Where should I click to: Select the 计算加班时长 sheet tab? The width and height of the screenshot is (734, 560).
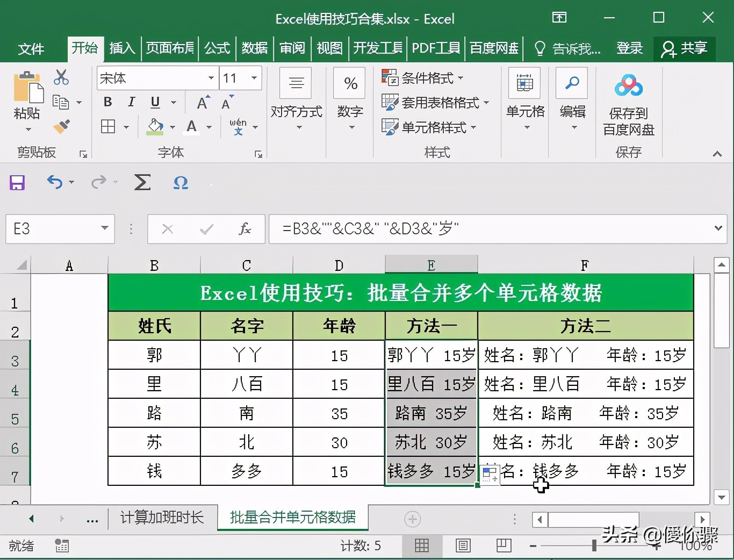click(161, 518)
